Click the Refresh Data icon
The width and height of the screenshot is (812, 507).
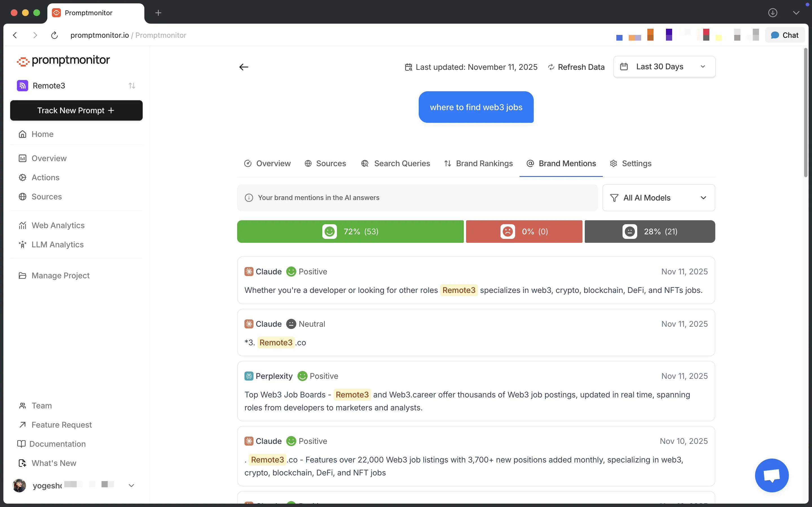click(x=551, y=67)
